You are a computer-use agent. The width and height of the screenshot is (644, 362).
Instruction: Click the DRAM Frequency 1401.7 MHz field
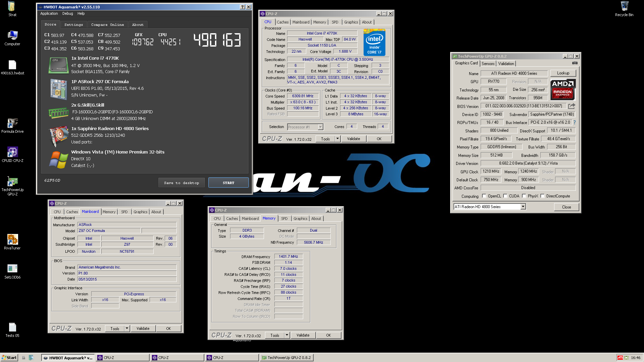coord(288,257)
